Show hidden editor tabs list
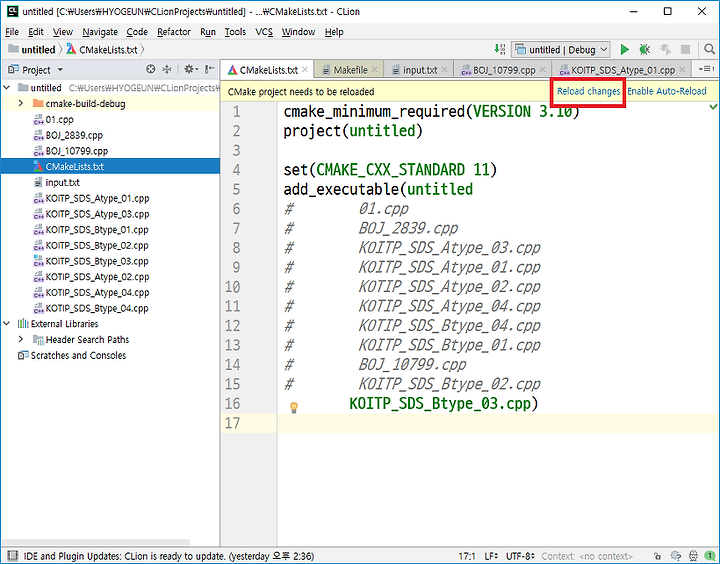720x564 pixels. (x=706, y=69)
